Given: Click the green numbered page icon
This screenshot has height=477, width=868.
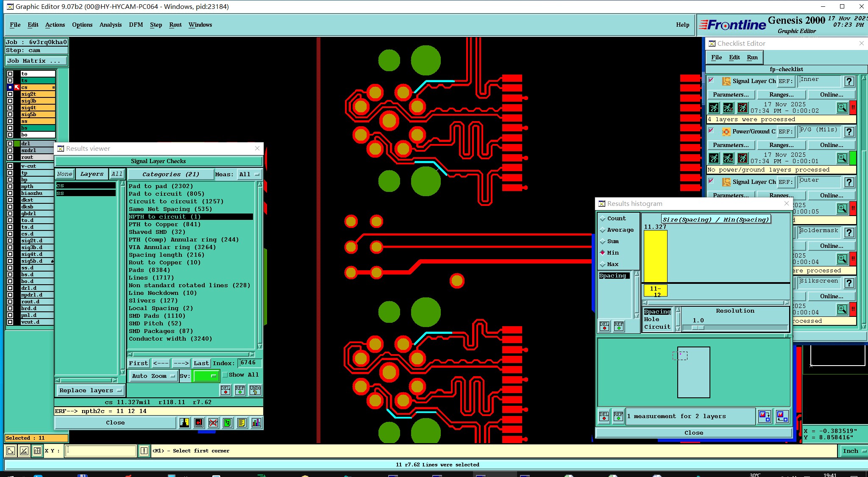Looking at the screenshot, I should (x=228, y=423).
